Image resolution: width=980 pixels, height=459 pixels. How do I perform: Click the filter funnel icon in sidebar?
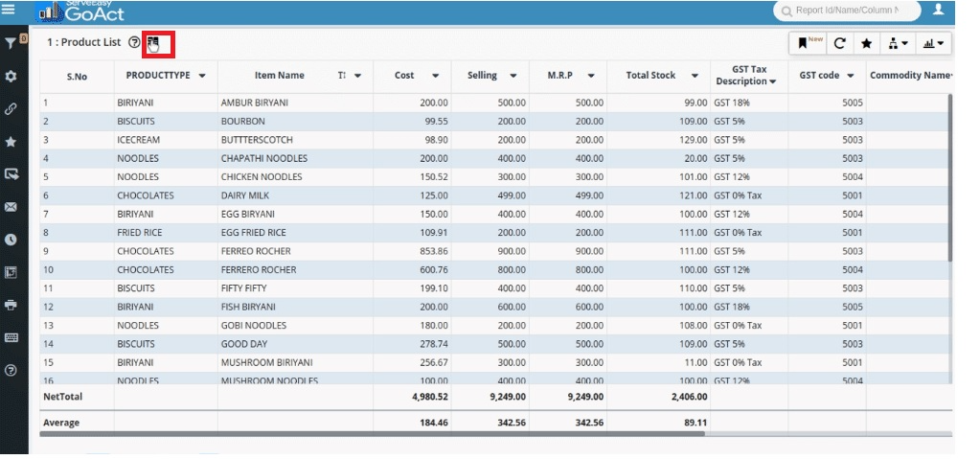11,43
